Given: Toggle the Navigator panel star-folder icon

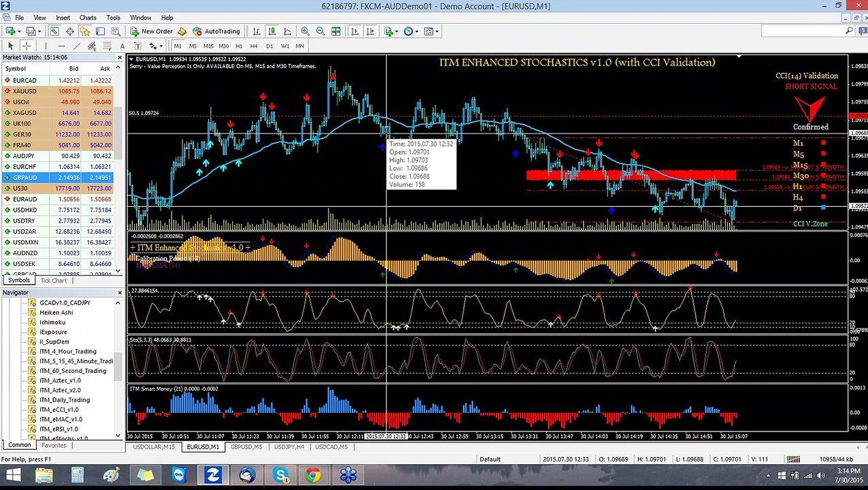Looking at the screenshot, I should (85, 31).
